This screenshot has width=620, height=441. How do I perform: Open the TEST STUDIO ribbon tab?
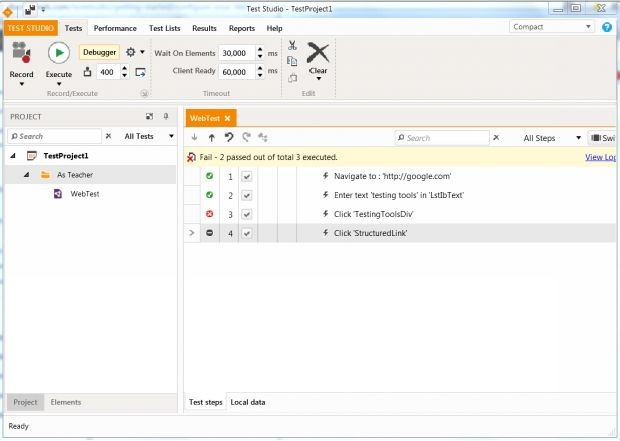[x=30, y=28]
